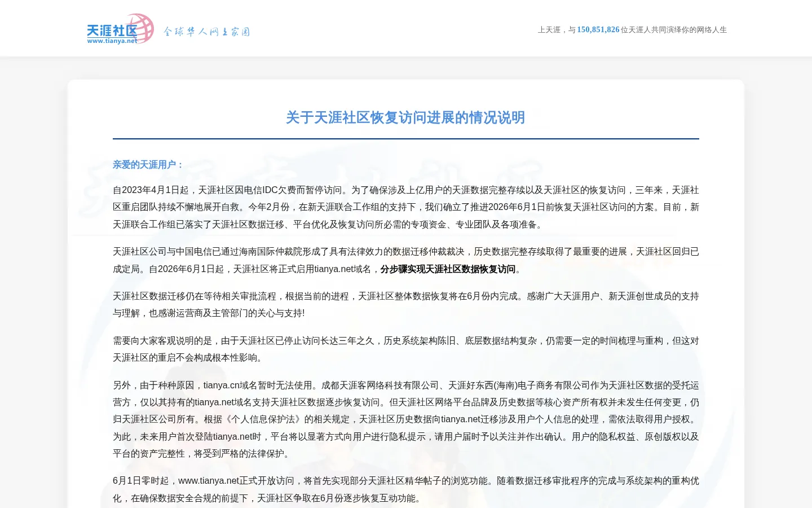Click the header text 上天涯，与

tap(557, 30)
